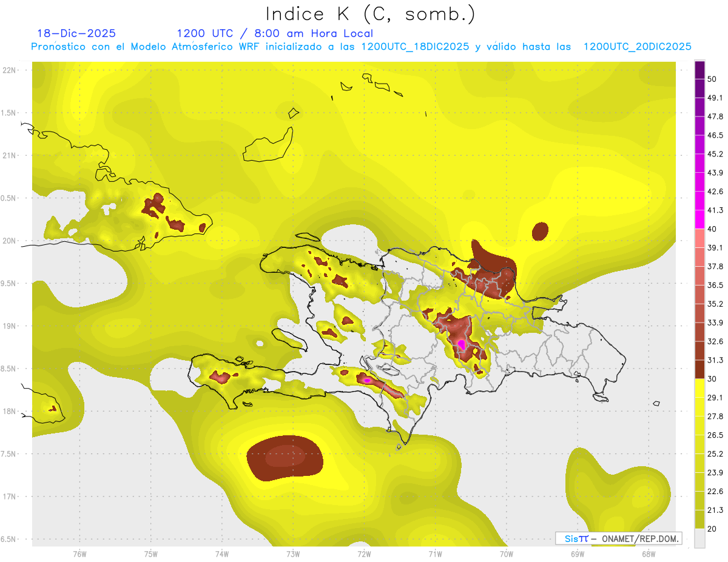Click the '21N' latitude label
728x562 pixels.
(x=10, y=156)
